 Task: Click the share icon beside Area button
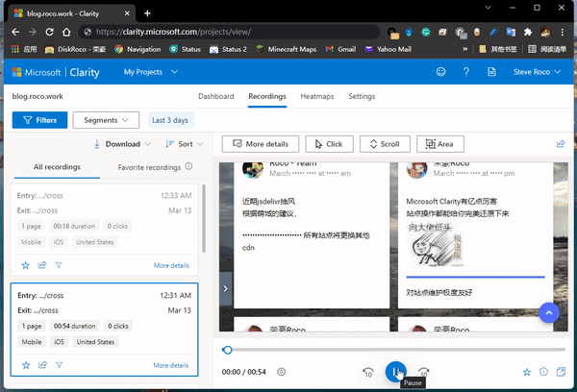click(x=561, y=144)
